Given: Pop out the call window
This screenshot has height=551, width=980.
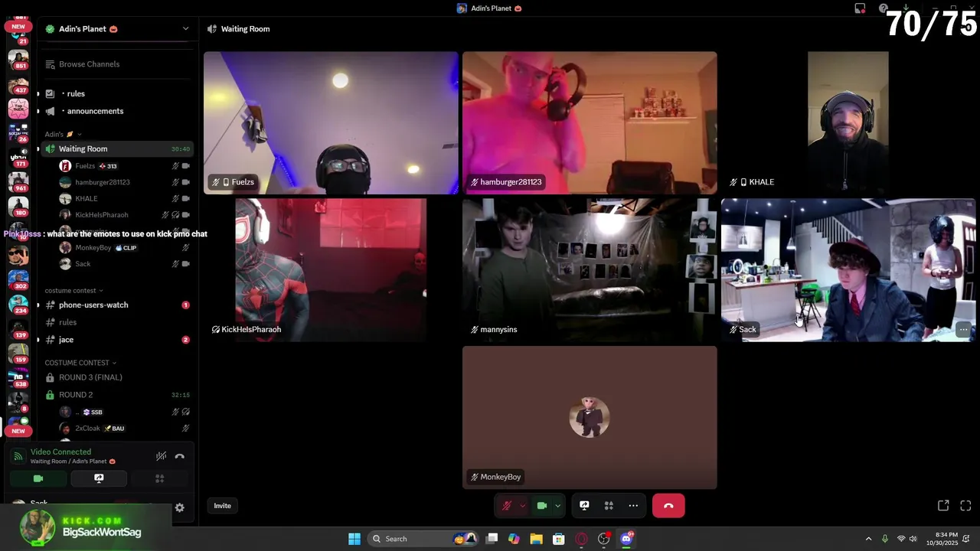Looking at the screenshot, I should (943, 506).
